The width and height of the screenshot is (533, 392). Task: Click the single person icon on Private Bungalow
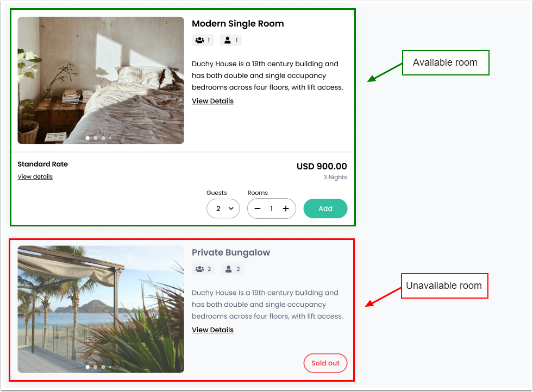[x=229, y=269]
